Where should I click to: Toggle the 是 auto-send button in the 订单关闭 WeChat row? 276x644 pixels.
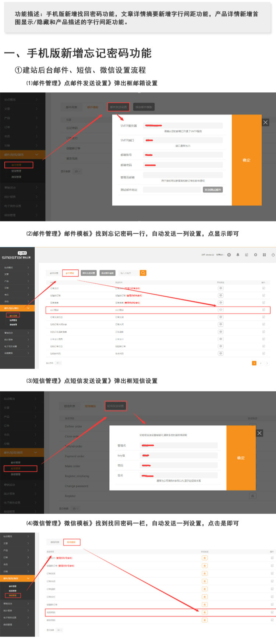pyautogui.click(x=205, y=581)
